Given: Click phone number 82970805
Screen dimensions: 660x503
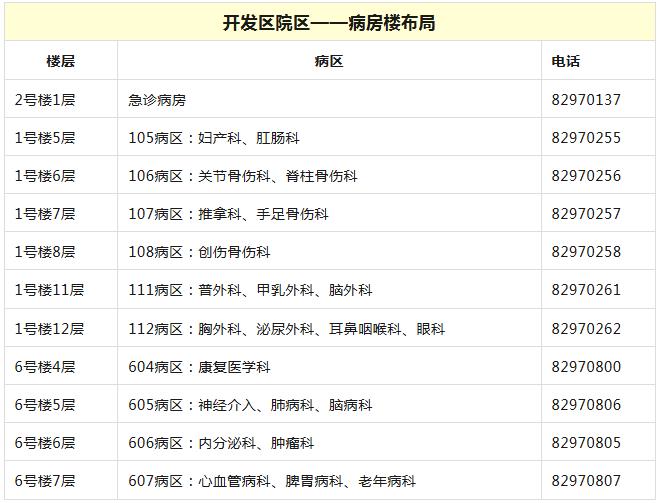Looking at the screenshot, I should click(586, 443).
